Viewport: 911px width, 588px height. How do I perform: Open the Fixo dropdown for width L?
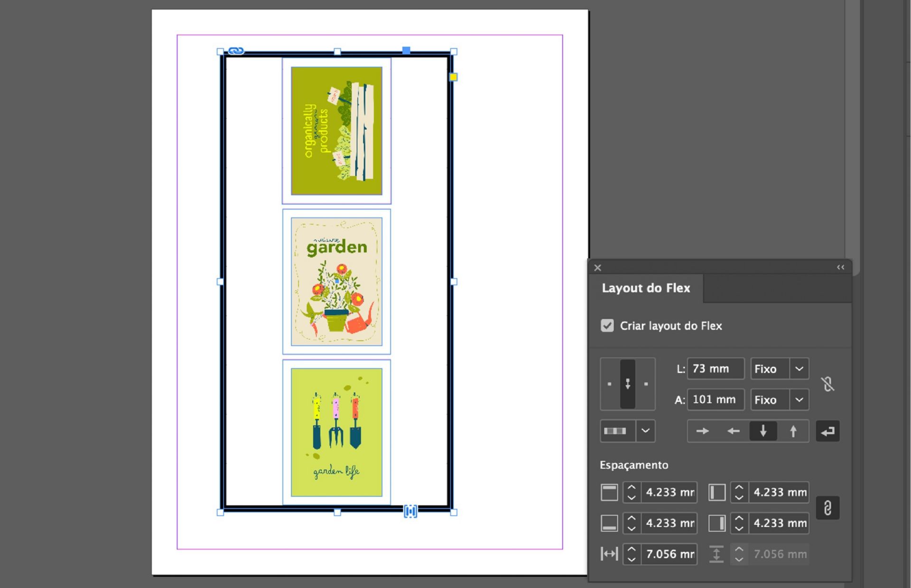[x=799, y=369]
